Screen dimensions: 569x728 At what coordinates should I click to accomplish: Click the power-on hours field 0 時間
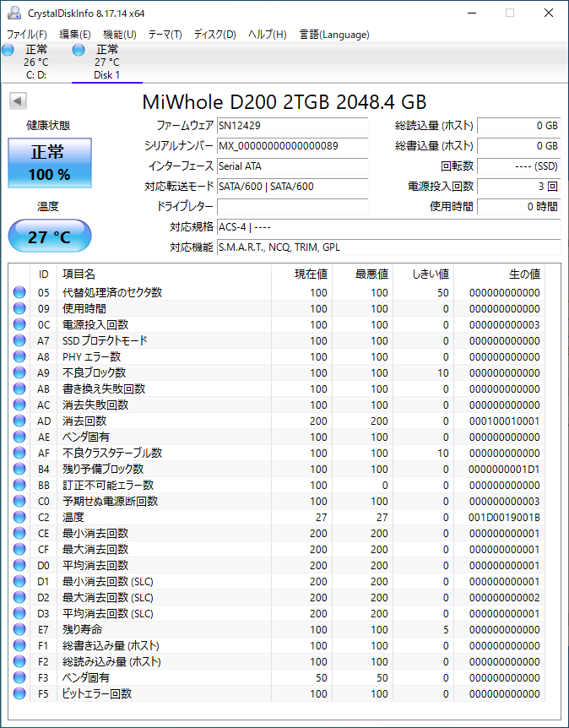click(518, 207)
